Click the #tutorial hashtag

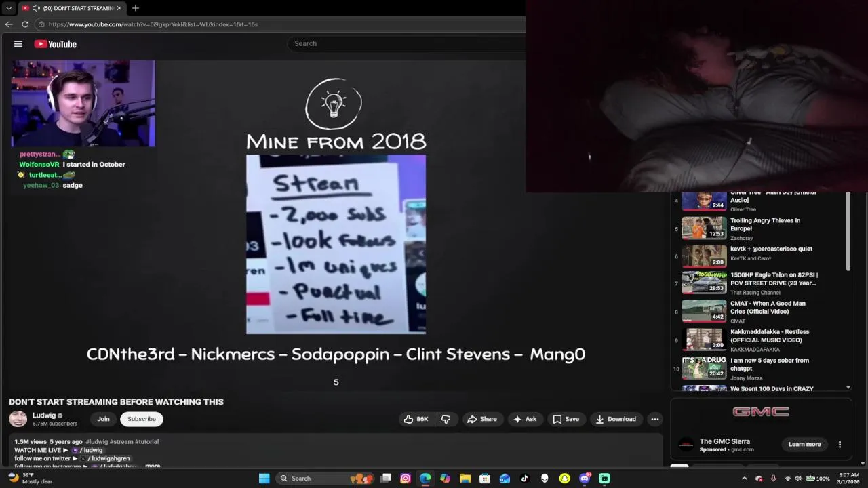[146, 442]
